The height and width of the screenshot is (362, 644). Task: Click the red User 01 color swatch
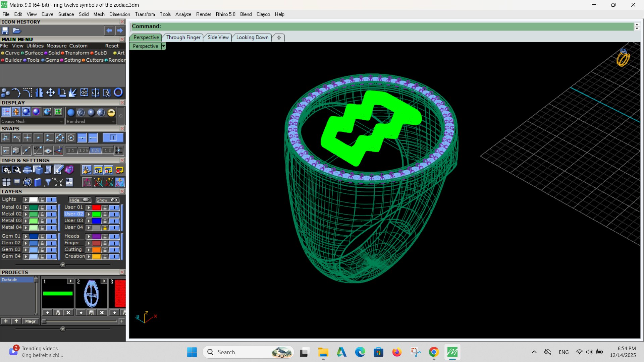pyautogui.click(x=97, y=207)
